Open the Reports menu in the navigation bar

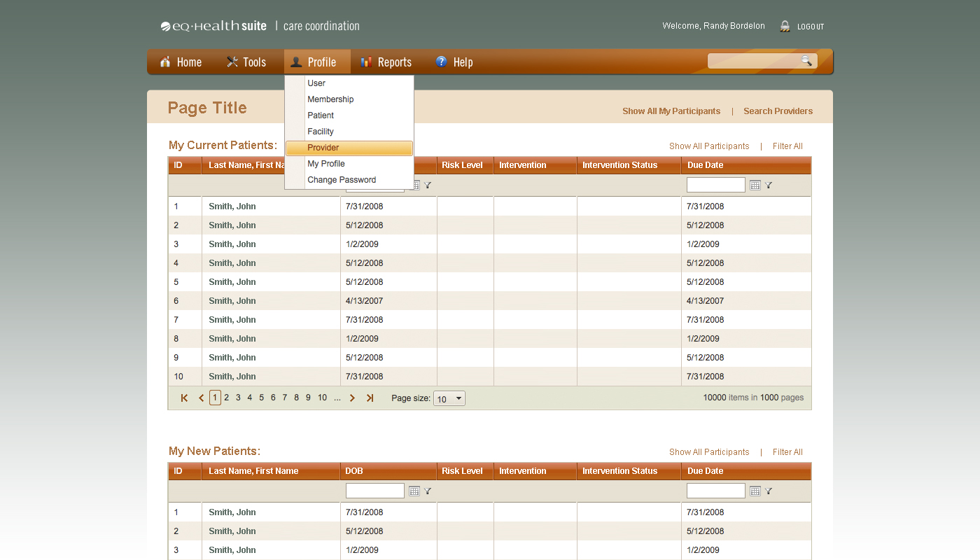[x=386, y=62]
